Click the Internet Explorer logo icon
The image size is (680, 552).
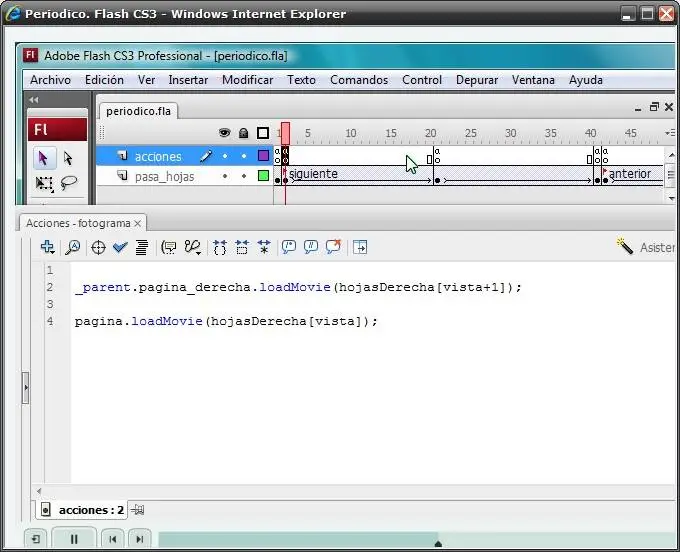click(x=13, y=13)
